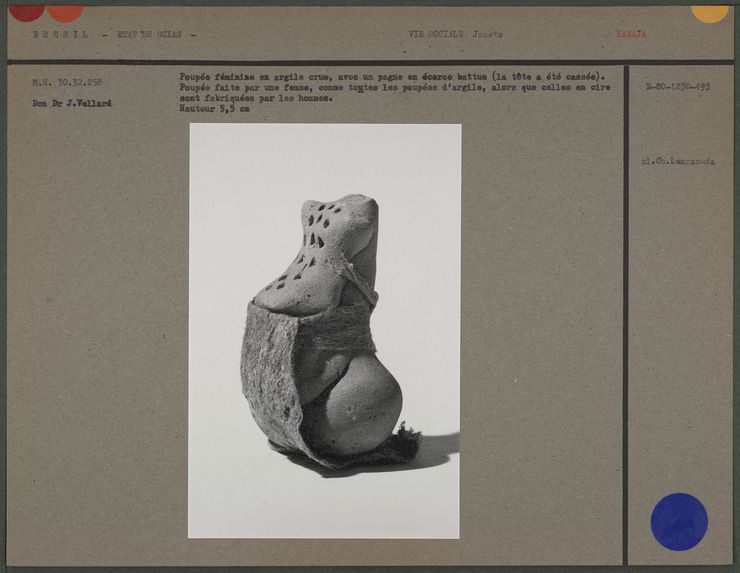Viewport: 740px width, 573px height.
Task: Click the yellow-orange dot in the top-right corner
Action: [710, 12]
